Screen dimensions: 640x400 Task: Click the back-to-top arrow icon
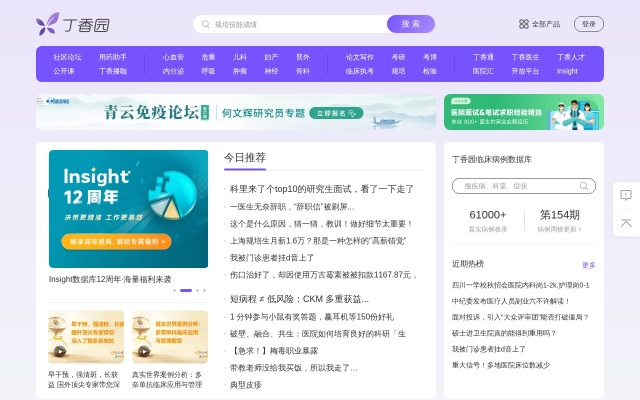(x=625, y=223)
